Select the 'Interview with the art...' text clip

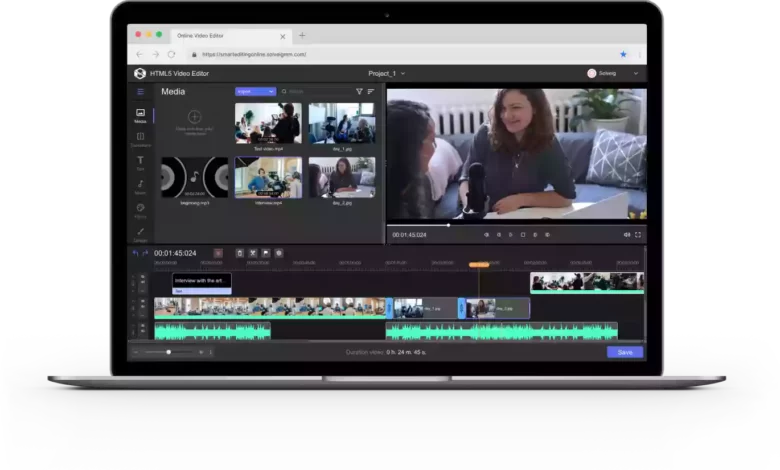coord(201,283)
